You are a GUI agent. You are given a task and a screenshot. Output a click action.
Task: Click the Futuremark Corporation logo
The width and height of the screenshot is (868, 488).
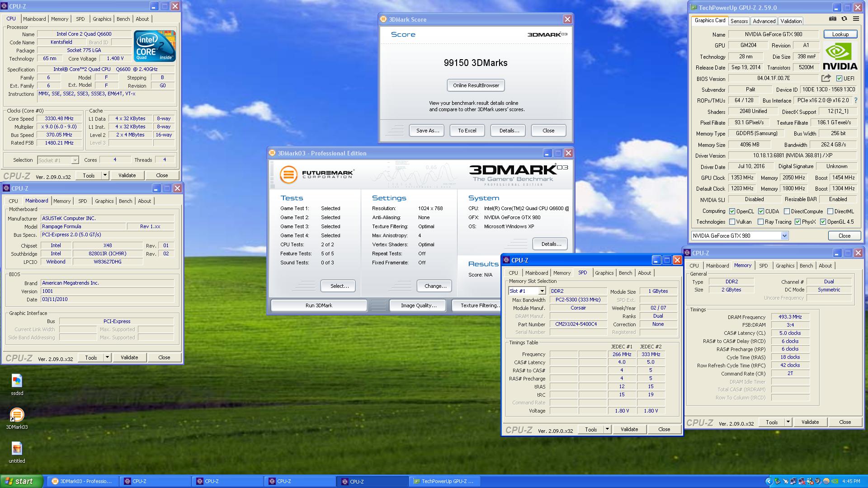click(316, 174)
